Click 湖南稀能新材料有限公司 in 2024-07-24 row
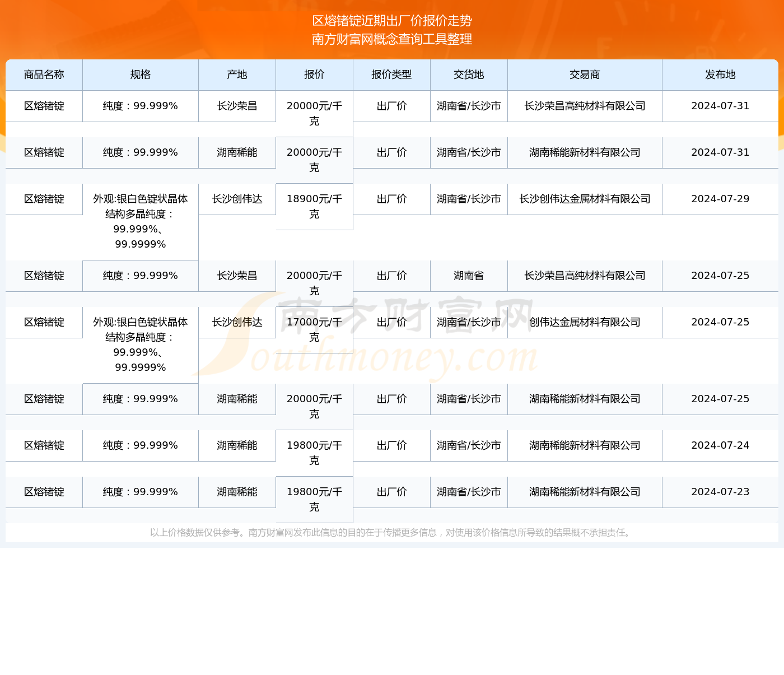Image resolution: width=784 pixels, height=675 pixels. click(585, 446)
